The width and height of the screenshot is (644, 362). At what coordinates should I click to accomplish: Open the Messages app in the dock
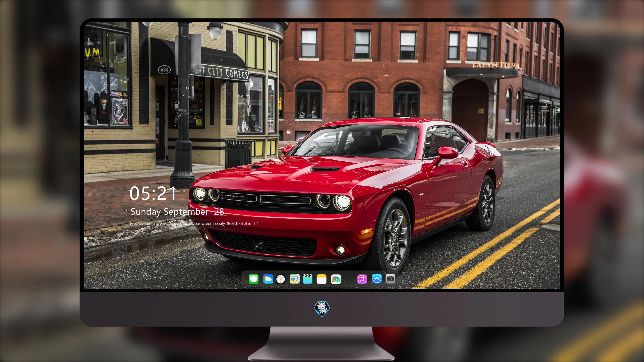click(x=254, y=279)
